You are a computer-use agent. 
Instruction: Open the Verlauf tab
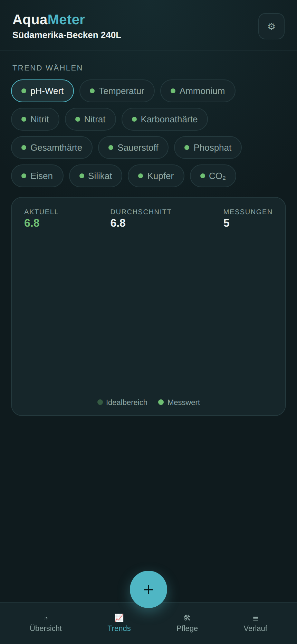point(256,623)
